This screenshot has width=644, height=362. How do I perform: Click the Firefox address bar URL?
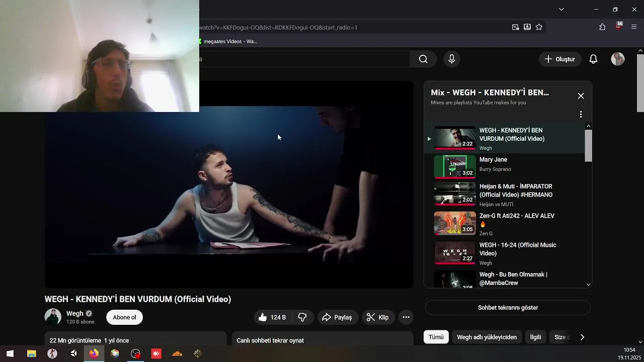[x=278, y=28]
